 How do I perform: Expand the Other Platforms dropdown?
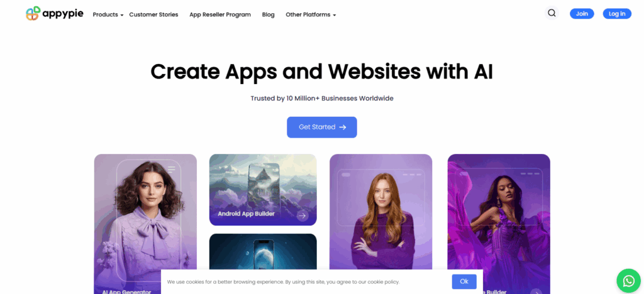(311, 14)
